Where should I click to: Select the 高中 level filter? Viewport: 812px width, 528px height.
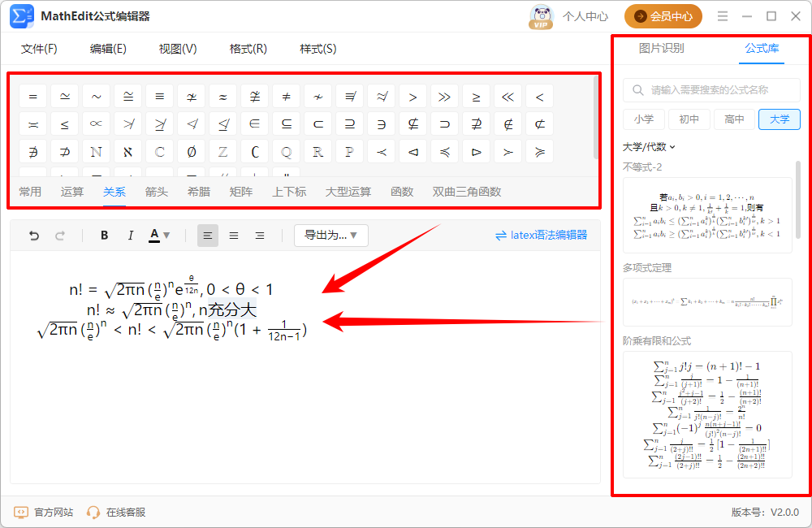pyautogui.click(x=734, y=119)
